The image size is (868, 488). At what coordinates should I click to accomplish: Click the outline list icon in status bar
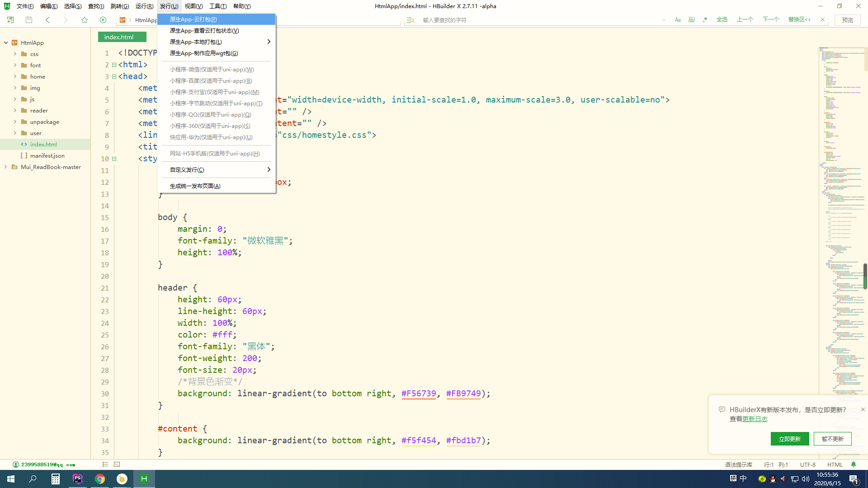[x=105, y=465]
